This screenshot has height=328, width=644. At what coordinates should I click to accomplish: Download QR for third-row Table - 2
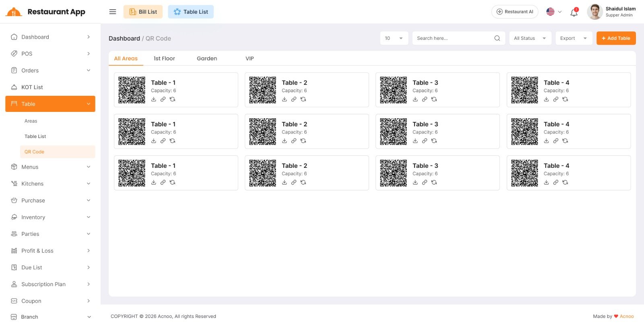285,182
